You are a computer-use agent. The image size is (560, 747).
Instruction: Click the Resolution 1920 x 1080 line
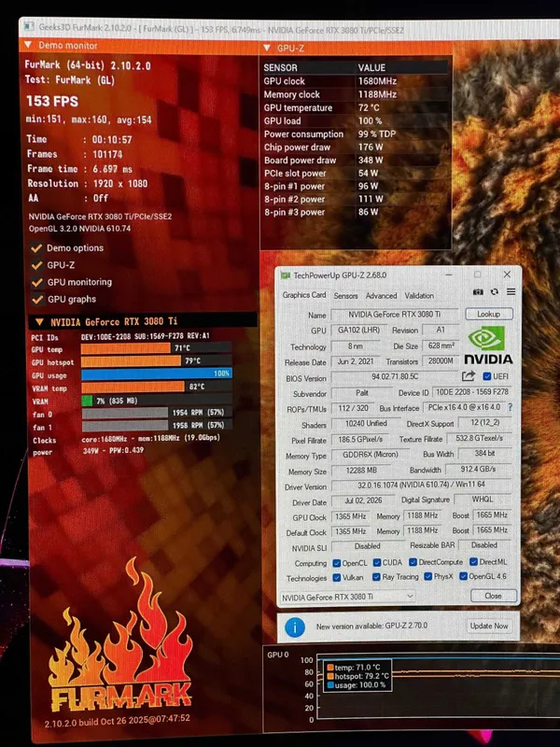pos(87,184)
